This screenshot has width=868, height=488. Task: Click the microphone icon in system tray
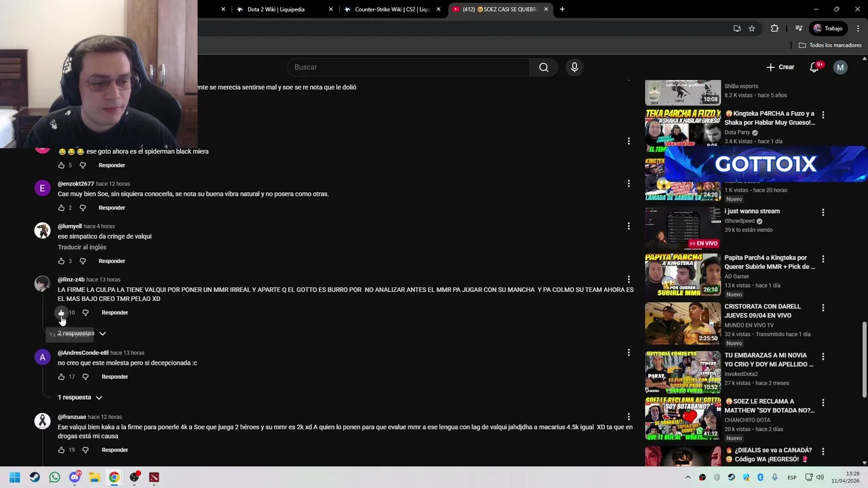click(774, 477)
